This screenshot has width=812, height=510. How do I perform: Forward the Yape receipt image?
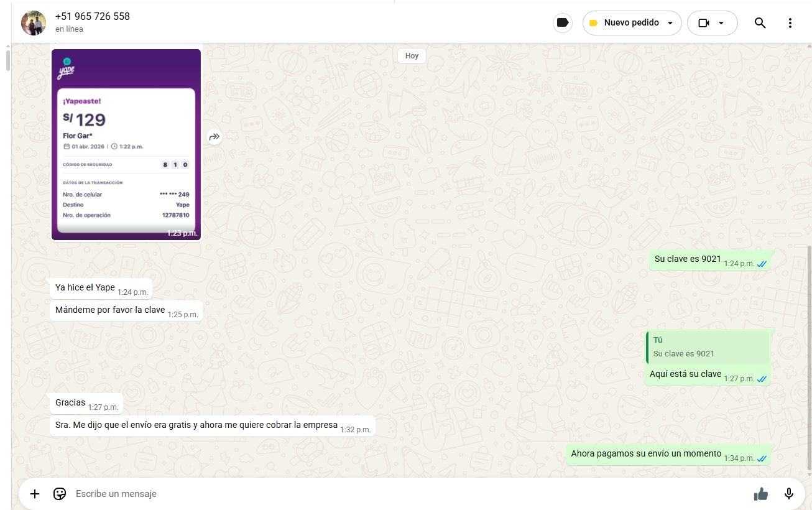point(215,137)
